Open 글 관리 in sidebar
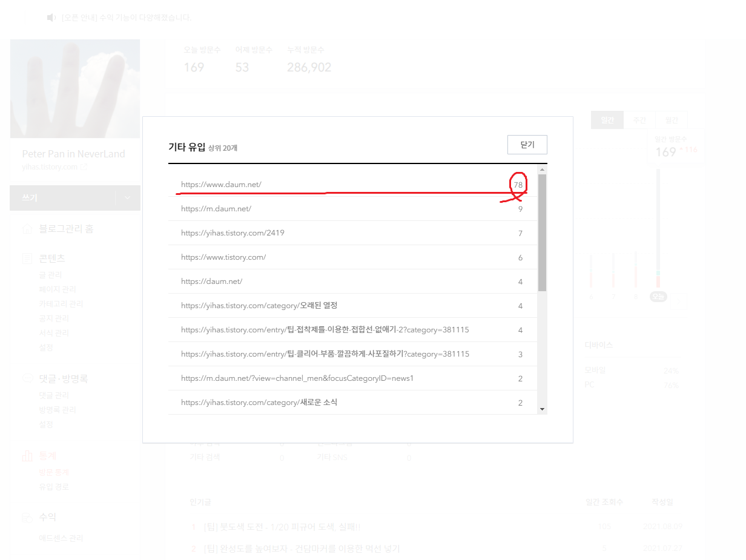This screenshot has height=560, width=746. click(50, 275)
